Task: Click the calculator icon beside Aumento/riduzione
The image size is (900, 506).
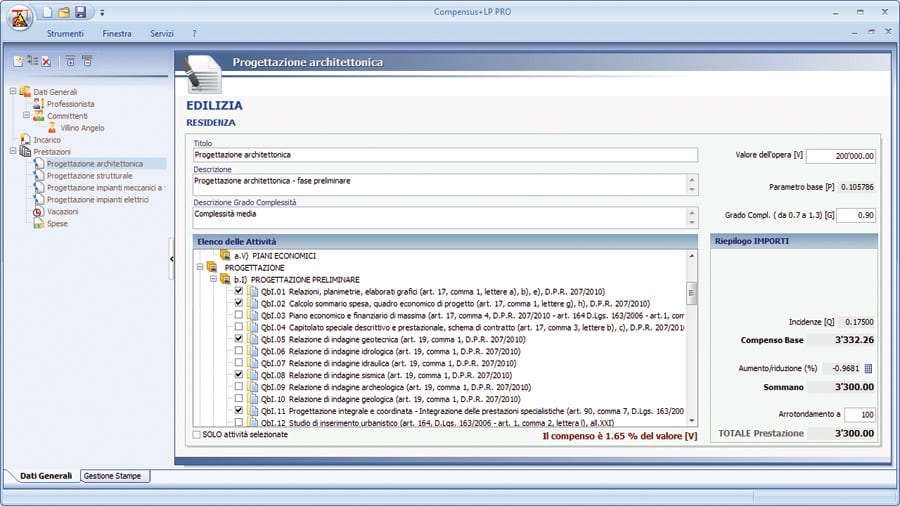Action: [868, 368]
